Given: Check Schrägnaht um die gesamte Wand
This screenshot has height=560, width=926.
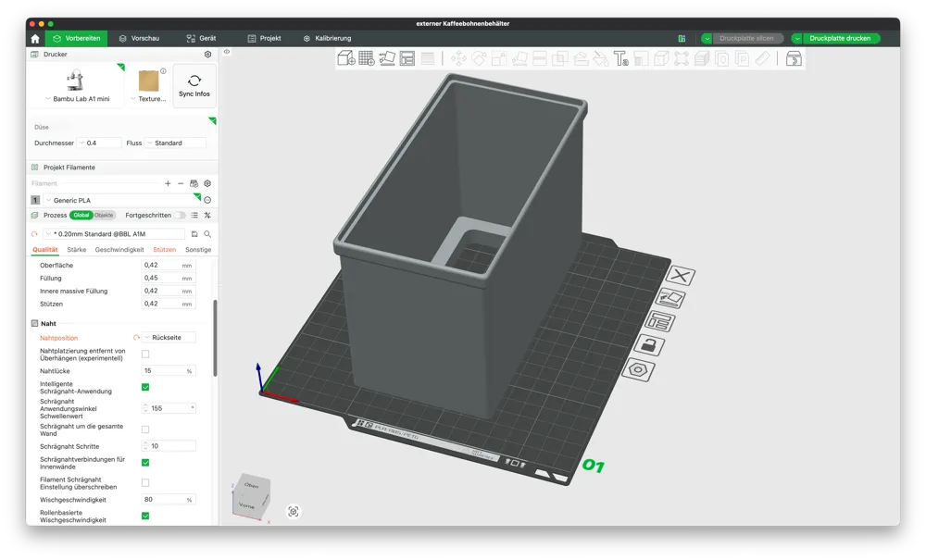Looking at the screenshot, I should (x=145, y=429).
